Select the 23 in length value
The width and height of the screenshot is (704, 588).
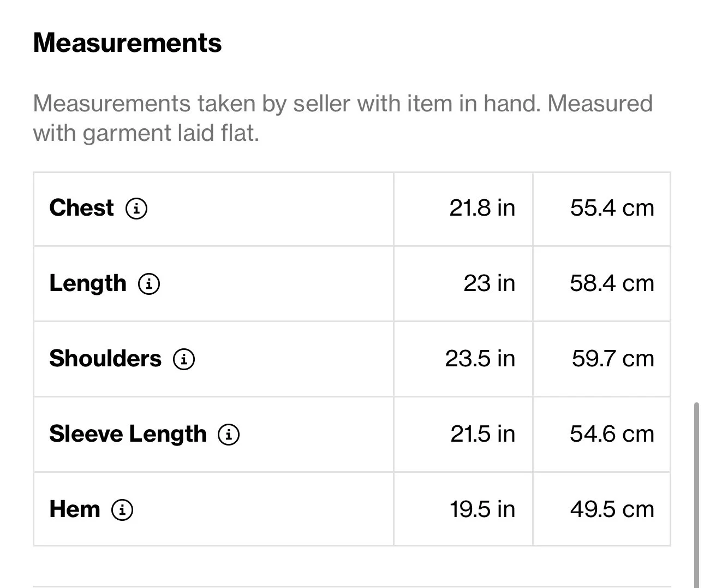tap(489, 283)
